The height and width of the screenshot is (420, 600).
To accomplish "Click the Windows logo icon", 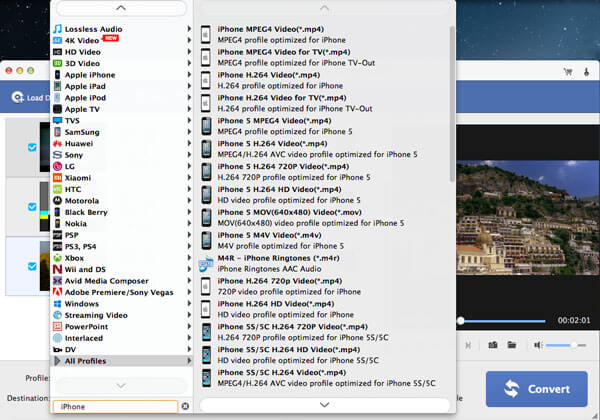I will pos(57,304).
